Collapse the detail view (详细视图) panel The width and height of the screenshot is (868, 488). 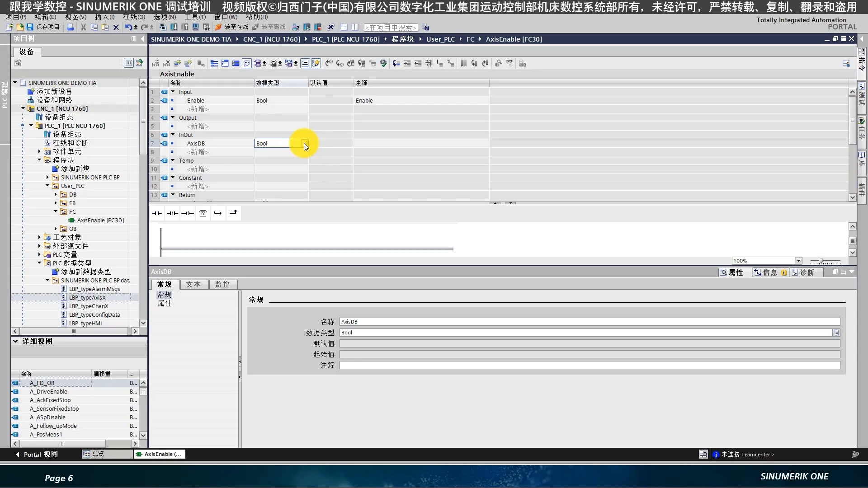tap(15, 341)
